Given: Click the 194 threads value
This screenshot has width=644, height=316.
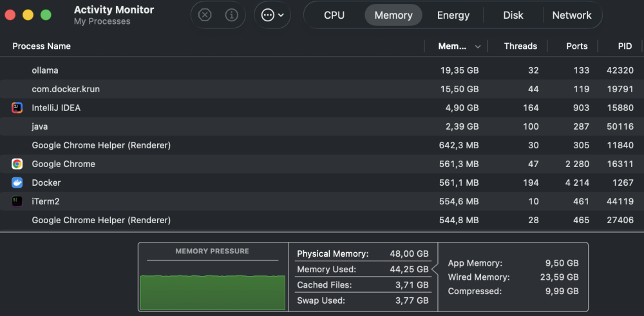Looking at the screenshot, I should point(530,183).
